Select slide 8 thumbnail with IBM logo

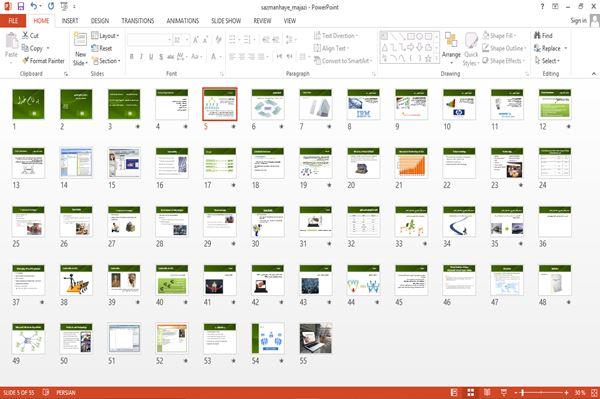pos(364,104)
